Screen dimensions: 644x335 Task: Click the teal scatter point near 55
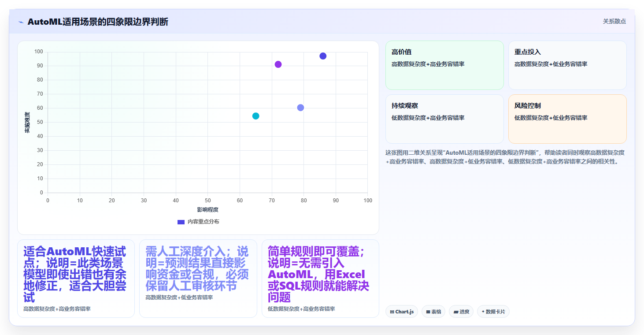click(x=255, y=116)
